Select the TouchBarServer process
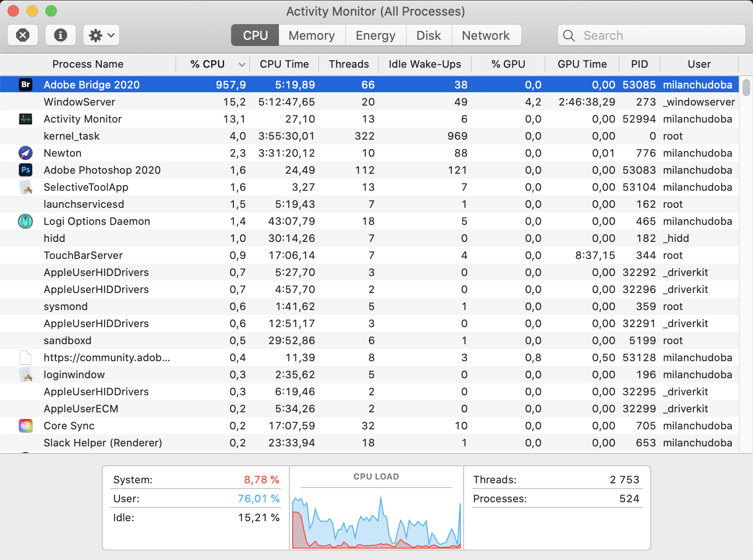 tap(369, 255)
